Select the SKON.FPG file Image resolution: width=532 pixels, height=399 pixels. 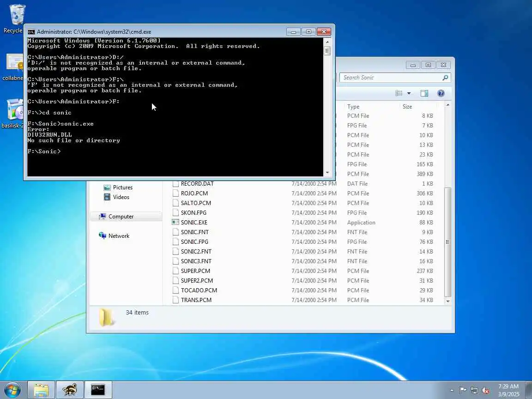pyautogui.click(x=193, y=213)
